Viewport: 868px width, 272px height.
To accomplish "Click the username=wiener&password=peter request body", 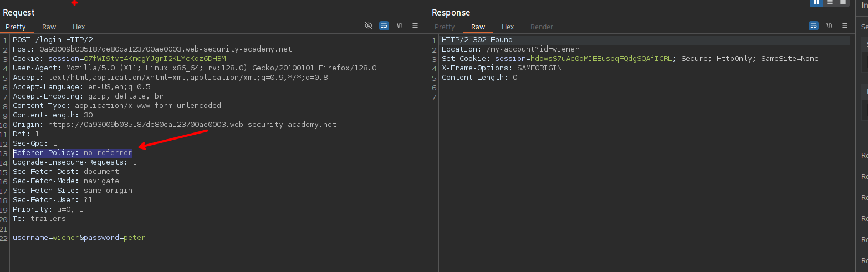I will point(79,238).
